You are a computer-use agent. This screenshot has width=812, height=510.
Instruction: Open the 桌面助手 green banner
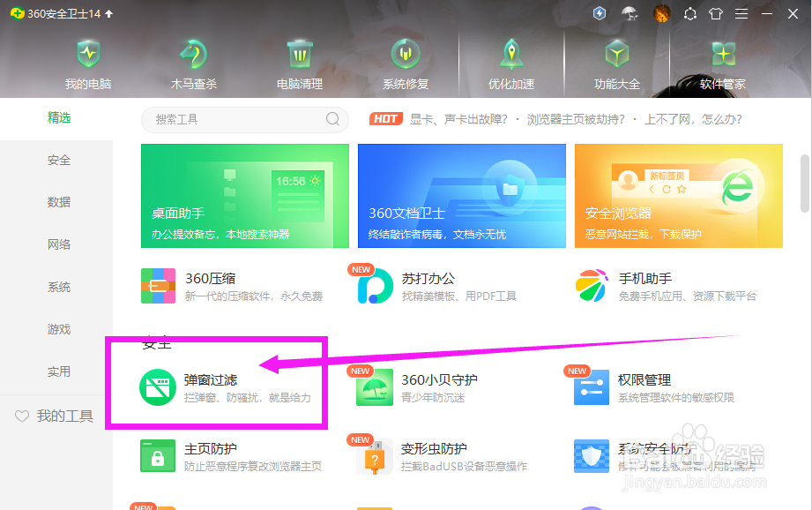coord(245,196)
